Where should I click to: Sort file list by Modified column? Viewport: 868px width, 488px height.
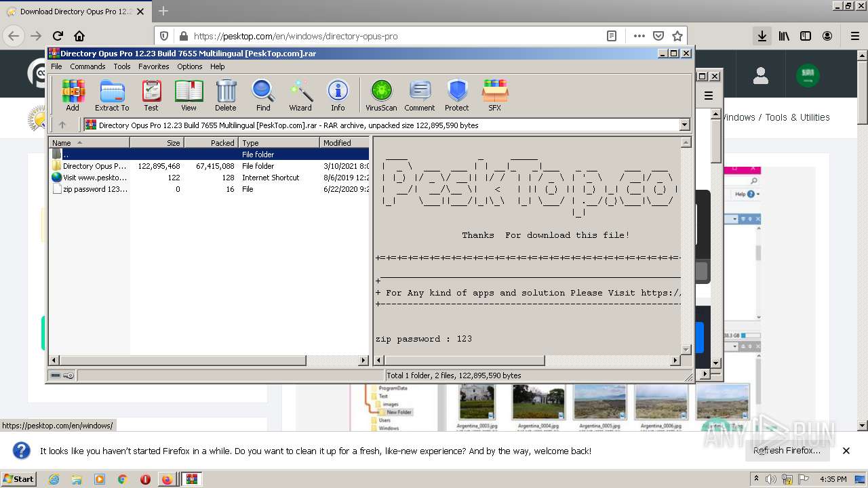coord(344,142)
